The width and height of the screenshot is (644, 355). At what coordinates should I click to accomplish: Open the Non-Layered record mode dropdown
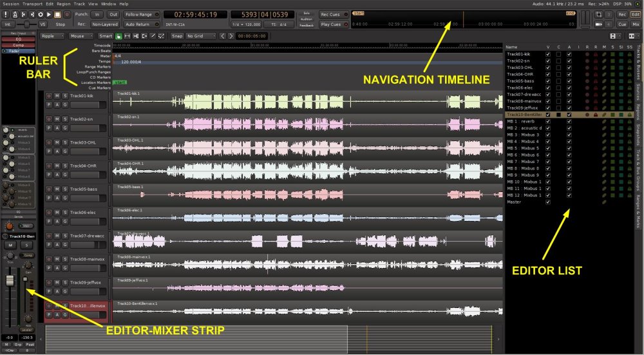(105, 24)
